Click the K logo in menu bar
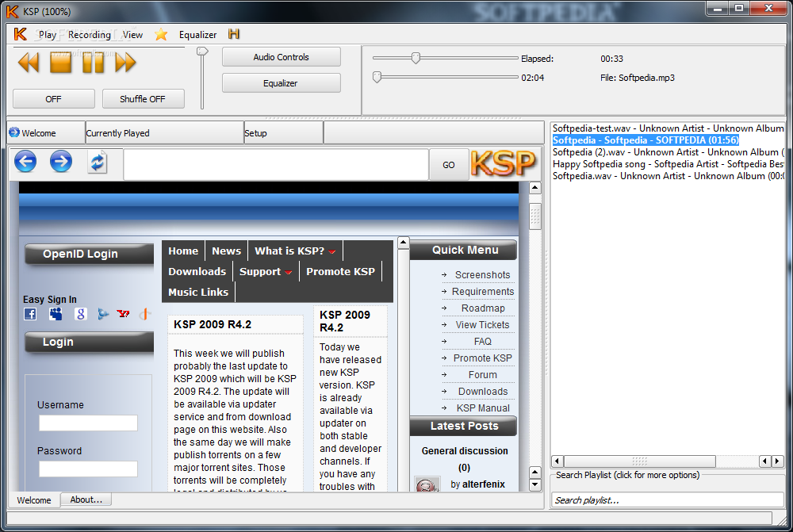Viewport: 793px width, 532px height. pyautogui.click(x=21, y=34)
